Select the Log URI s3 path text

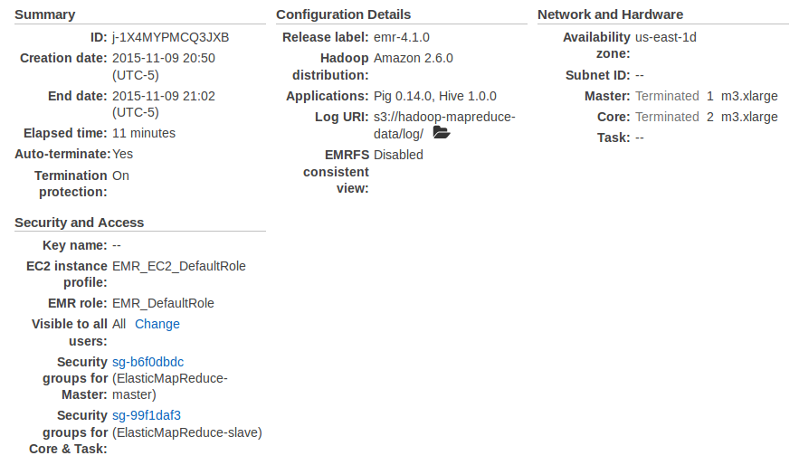pos(444,125)
